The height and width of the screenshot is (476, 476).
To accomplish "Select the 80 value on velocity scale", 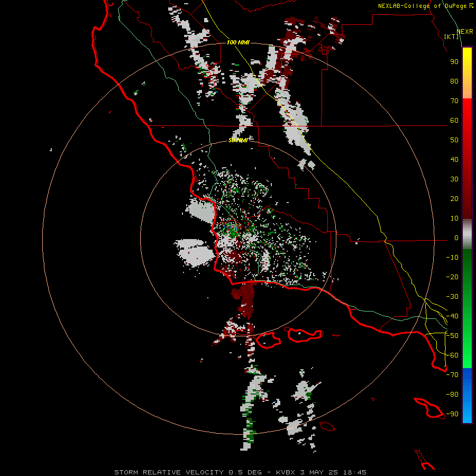I will (x=454, y=81).
